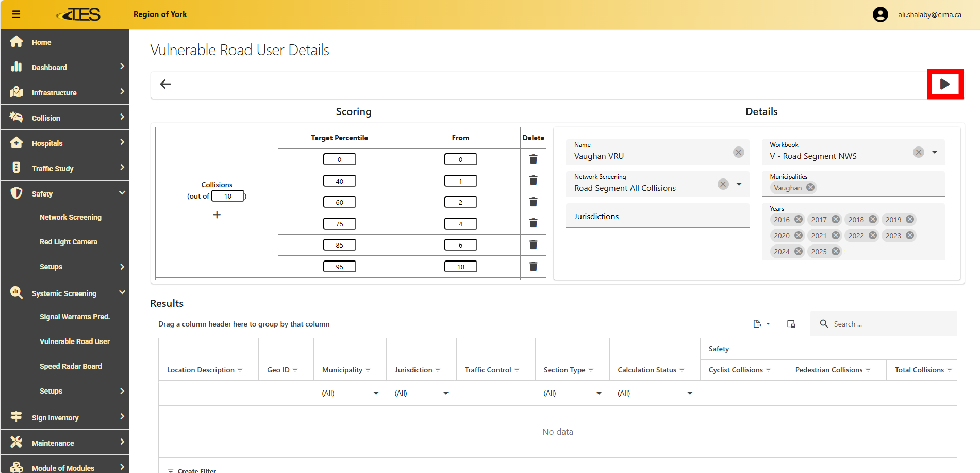This screenshot has width=980, height=473.
Task: Expand the Workbook dropdown
Action: click(x=935, y=152)
